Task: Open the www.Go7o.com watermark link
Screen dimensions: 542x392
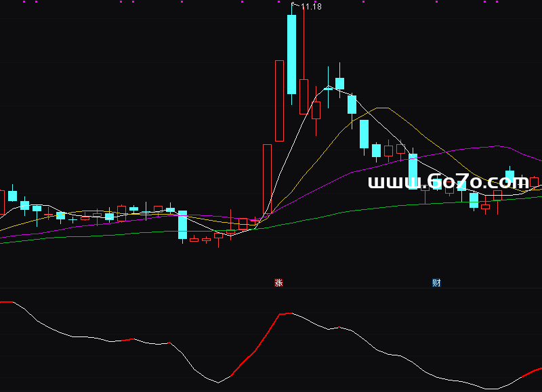Action: pos(448,182)
